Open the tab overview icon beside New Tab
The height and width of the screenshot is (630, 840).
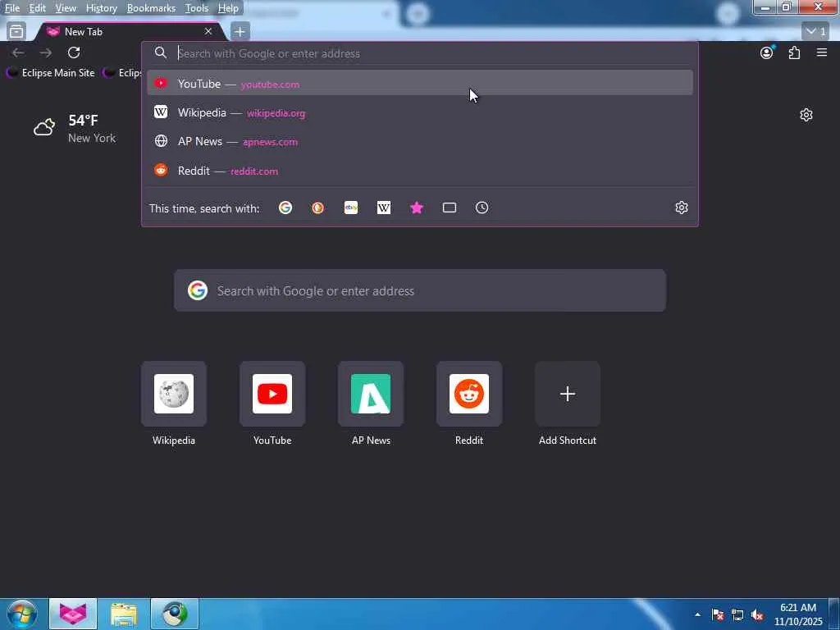[x=16, y=32]
